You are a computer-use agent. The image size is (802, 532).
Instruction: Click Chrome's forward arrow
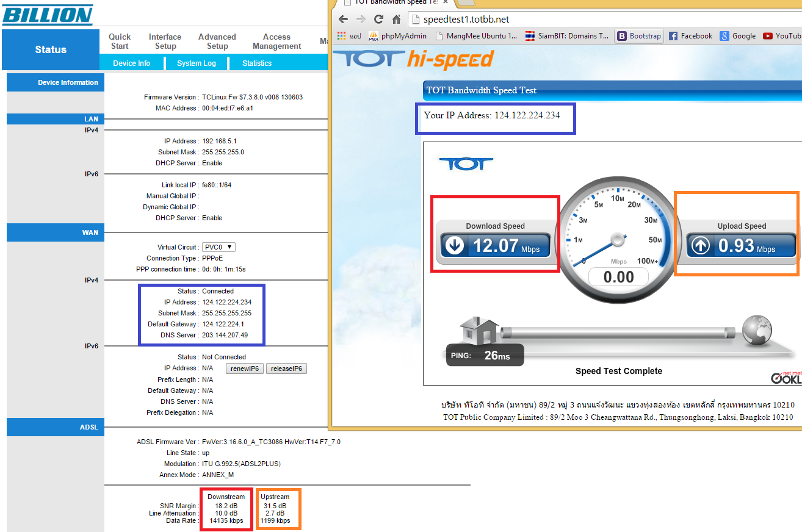[361, 19]
